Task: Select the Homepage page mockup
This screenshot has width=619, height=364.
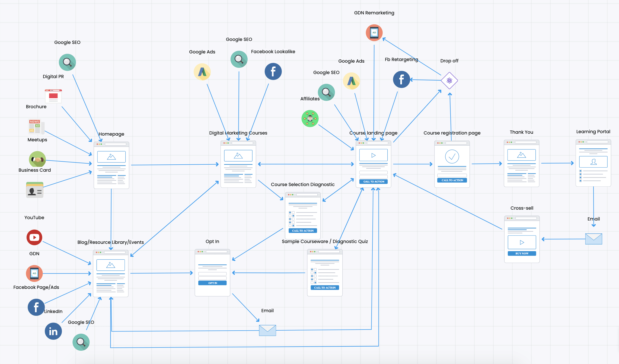Action: pyautogui.click(x=111, y=165)
